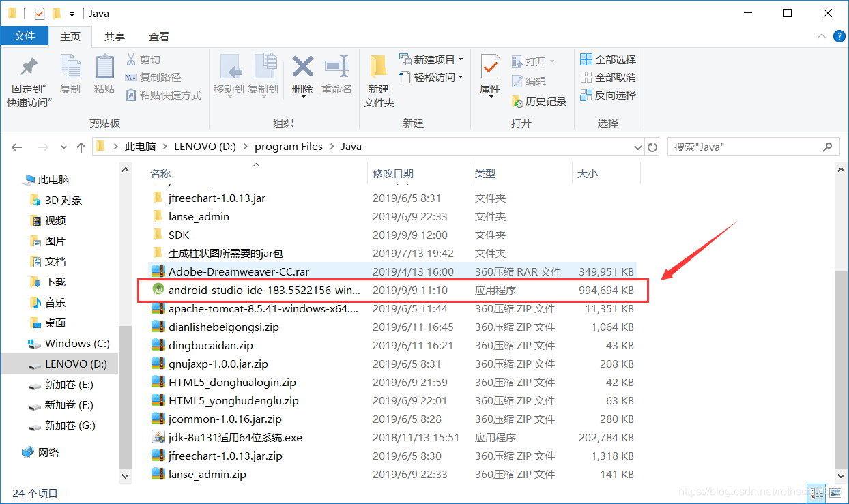Select the 主页 (Home) ribbon tab
The image size is (849, 504).
70,36
